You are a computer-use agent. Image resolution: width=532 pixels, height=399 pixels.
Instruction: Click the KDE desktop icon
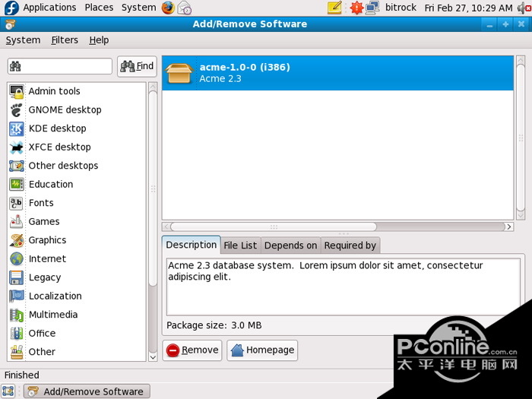(x=16, y=128)
